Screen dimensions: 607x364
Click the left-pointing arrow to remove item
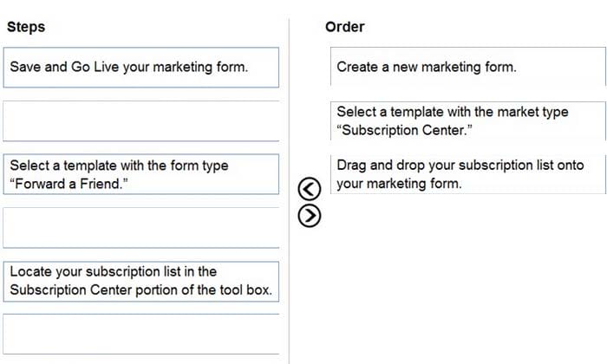tap(310, 189)
